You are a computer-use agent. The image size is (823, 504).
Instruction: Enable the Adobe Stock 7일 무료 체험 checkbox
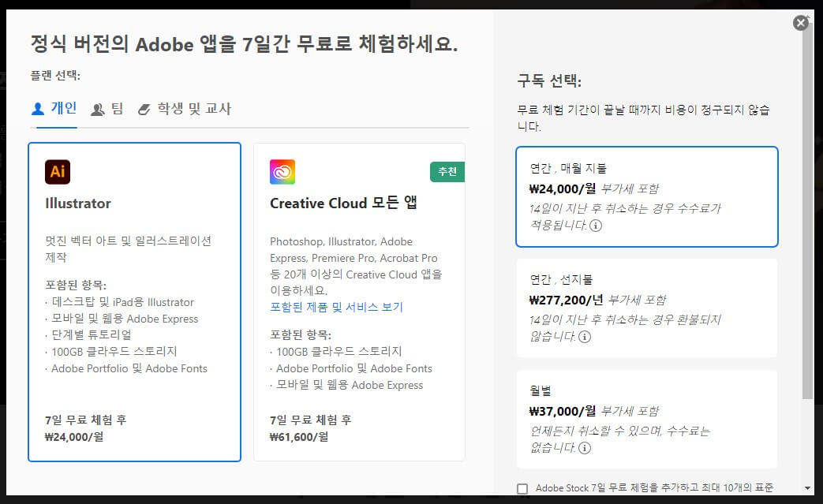point(522,489)
